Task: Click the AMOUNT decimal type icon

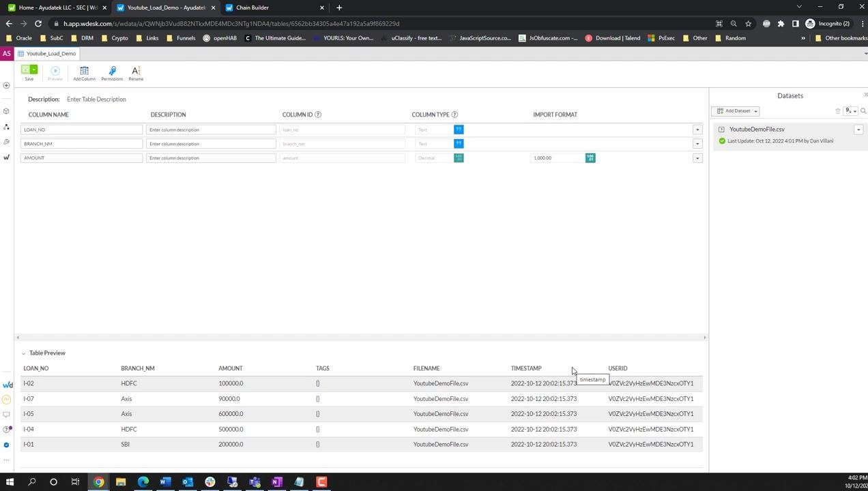Action: pyautogui.click(x=459, y=158)
